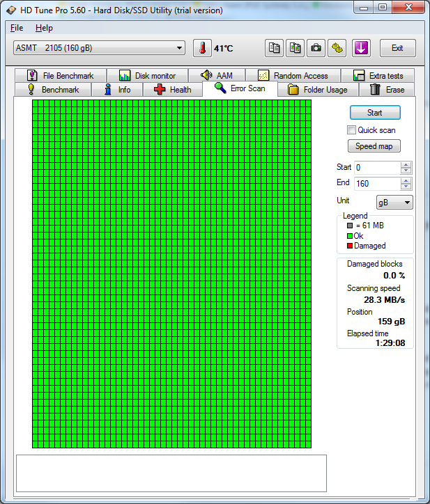Viewport: 430px width, 504px height.
Task: Click the Health red cross icon
Action: [x=160, y=89]
